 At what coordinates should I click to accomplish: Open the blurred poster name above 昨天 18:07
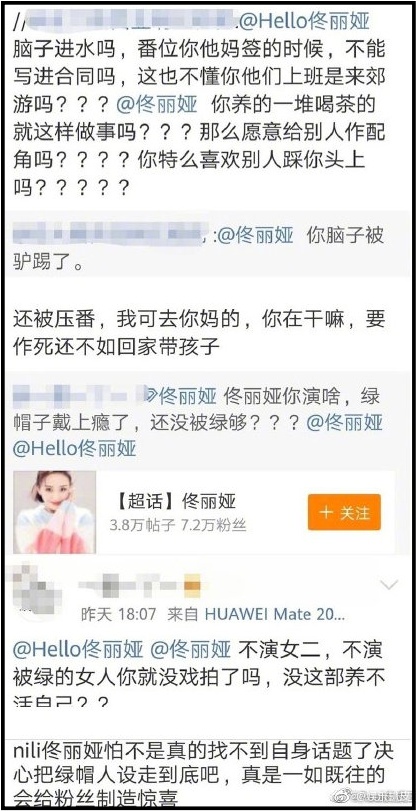click(139, 584)
